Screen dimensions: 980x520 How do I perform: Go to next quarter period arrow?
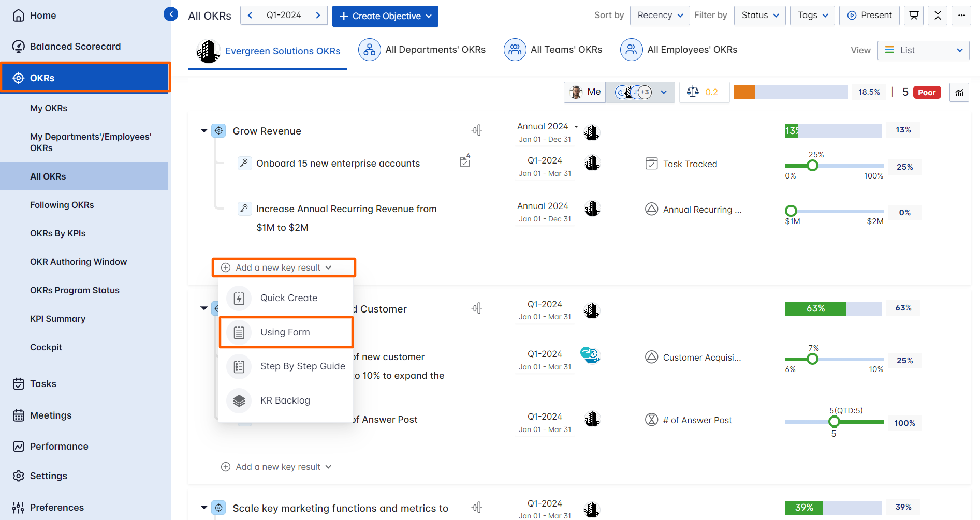point(318,16)
